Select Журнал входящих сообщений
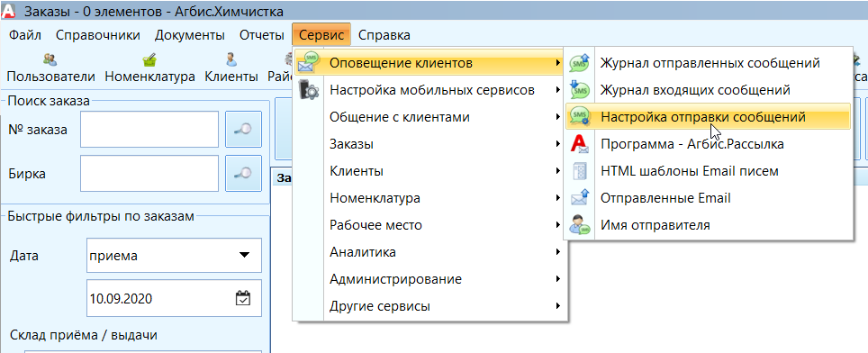868x353 pixels. click(x=708, y=90)
